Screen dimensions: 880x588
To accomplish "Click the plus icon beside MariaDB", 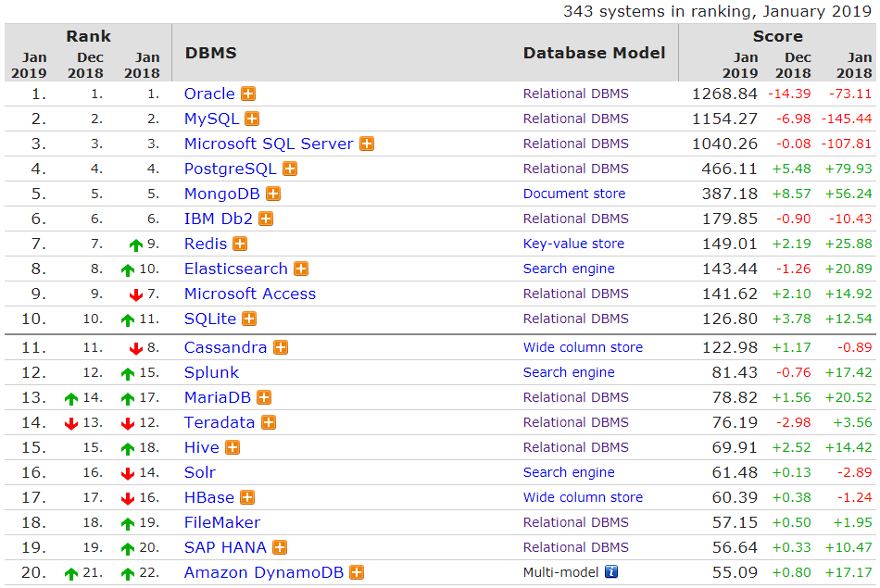I will (x=264, y=398).
